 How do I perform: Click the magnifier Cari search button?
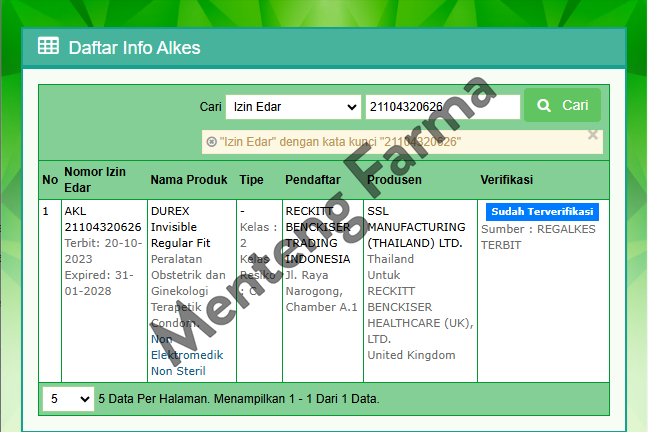click(x=562, y=106)
